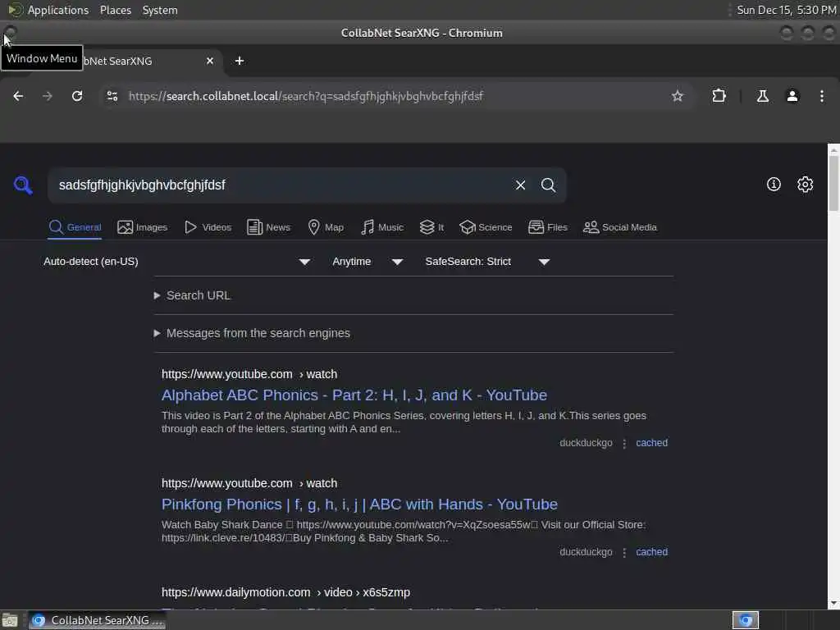Switch to the Map search tab
The height and width of the screenshot is (630, 840).
pos(326,227)
